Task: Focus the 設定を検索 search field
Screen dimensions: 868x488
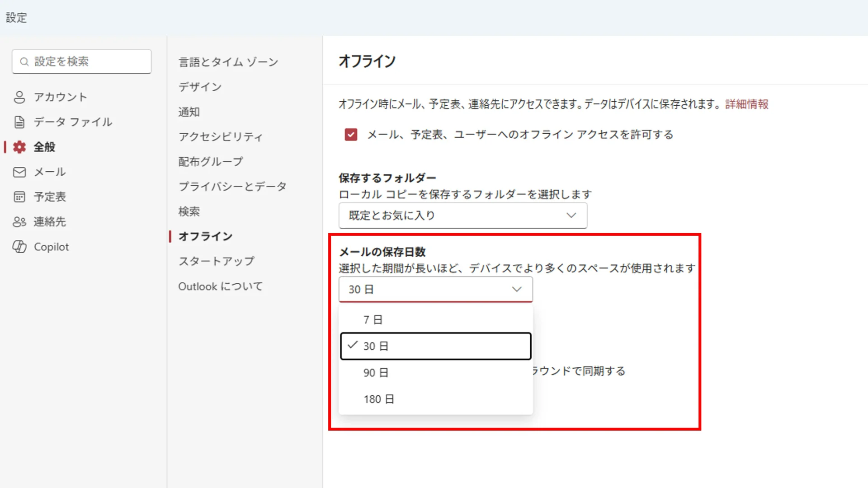Action: [x=82, y=61]
